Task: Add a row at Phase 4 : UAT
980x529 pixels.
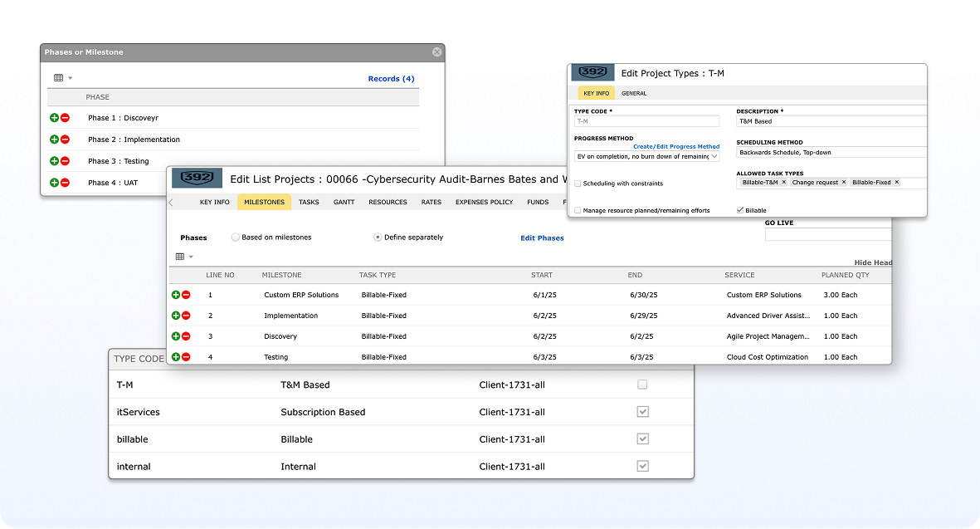Action: 55,183
